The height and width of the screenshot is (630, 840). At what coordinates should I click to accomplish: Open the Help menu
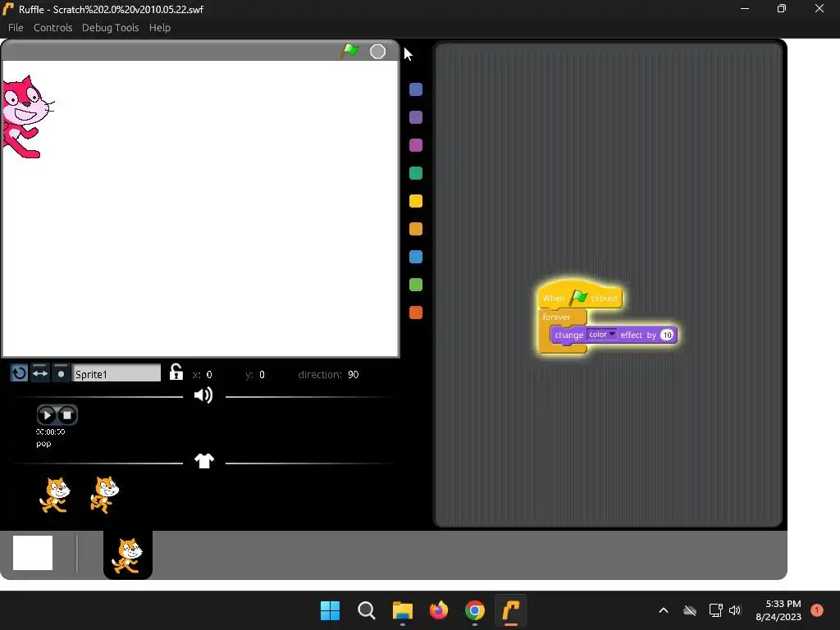coord(160,27)
